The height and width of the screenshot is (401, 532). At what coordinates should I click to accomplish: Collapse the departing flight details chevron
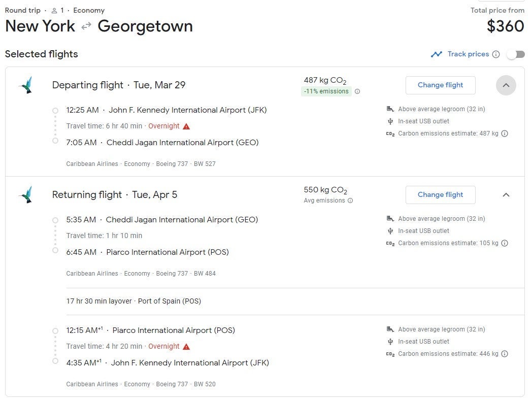506,85
